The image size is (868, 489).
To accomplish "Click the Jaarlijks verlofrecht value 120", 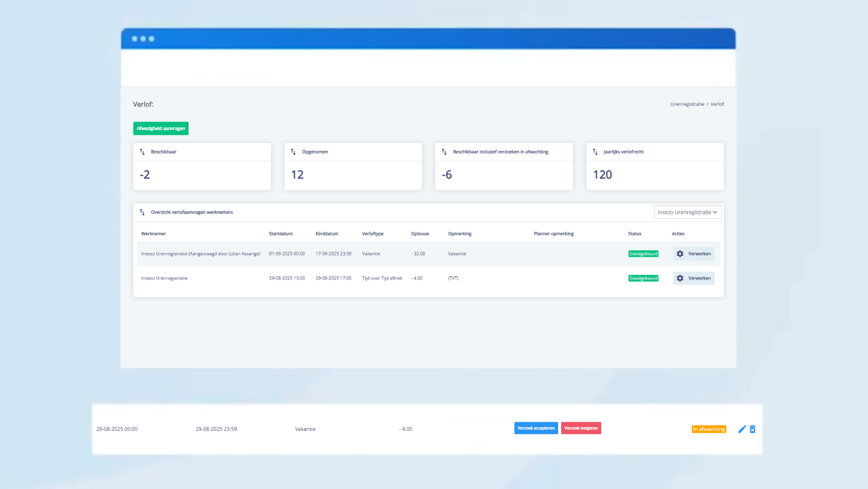I will [602, 175].
